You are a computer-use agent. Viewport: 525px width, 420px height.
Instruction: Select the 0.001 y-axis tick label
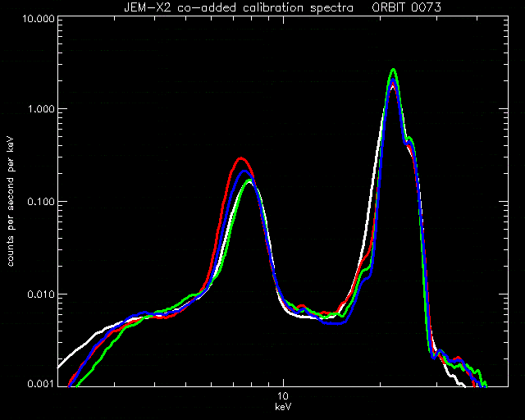40,383
